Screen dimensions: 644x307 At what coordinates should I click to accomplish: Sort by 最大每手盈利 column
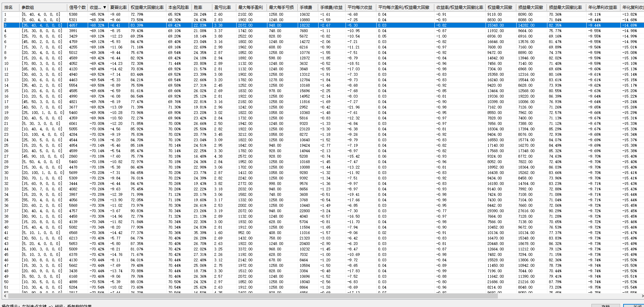(x=250, y=7)
